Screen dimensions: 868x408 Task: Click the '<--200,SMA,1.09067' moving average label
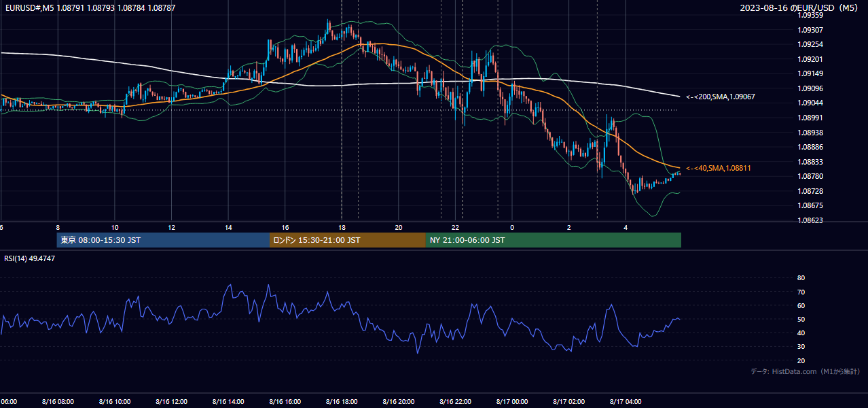(721, 97)
